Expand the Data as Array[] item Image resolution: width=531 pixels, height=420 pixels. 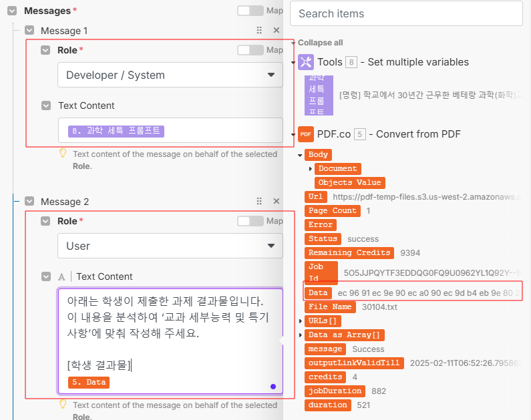coord(301,335)
